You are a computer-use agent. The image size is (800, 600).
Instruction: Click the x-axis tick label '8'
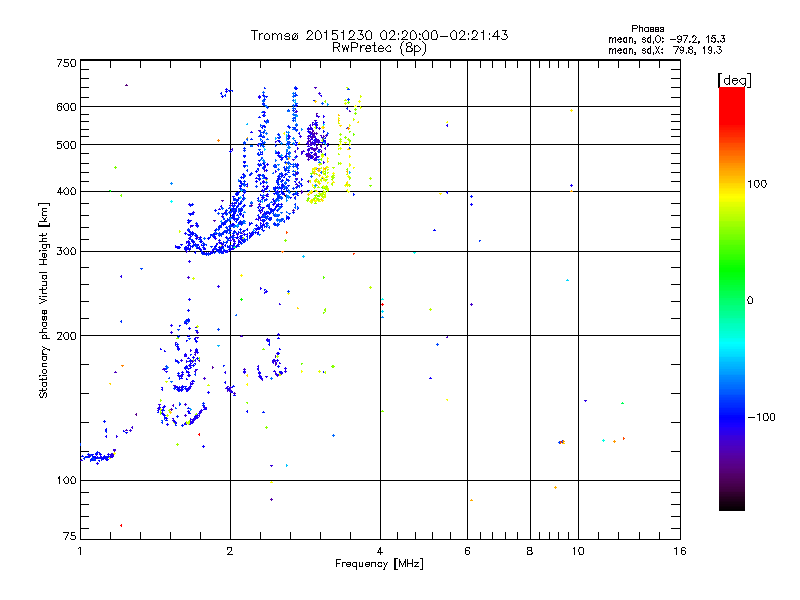click(530, 551)
